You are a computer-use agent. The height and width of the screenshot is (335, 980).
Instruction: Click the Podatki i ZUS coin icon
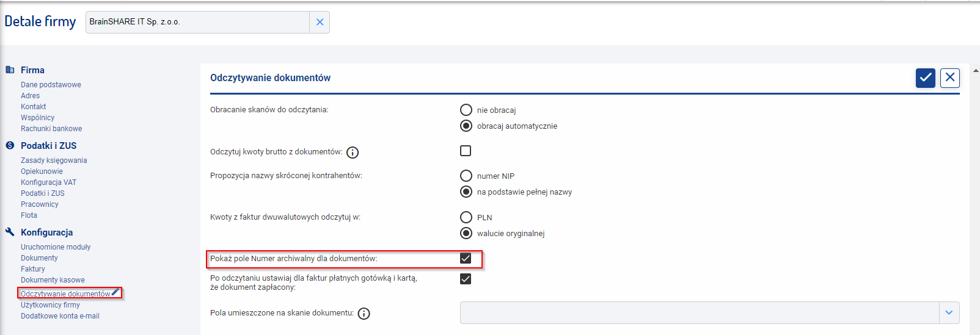(x=10, y=145)
